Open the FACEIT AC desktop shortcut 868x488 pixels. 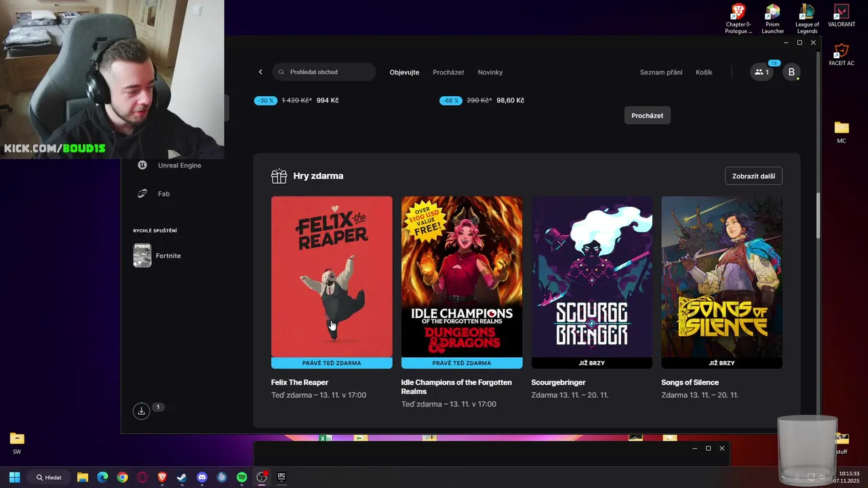[x=842, y=55]
